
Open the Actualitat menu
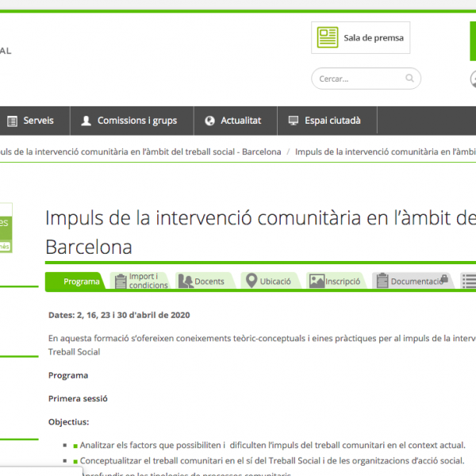click(240, 121)
